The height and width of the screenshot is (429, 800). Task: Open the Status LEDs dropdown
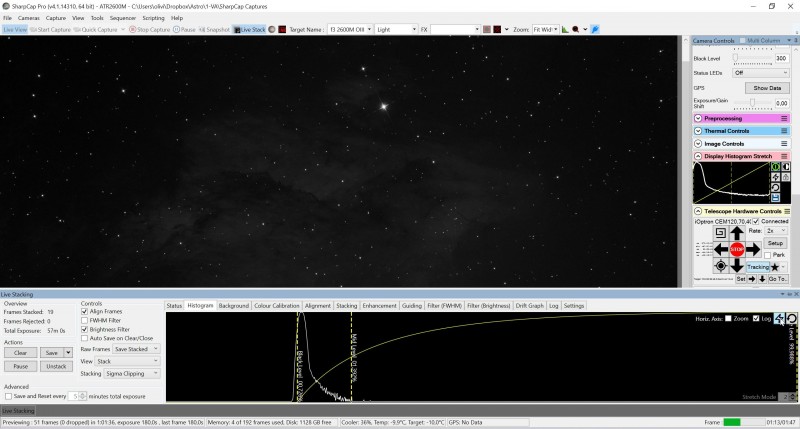click(x=761, y=73)
